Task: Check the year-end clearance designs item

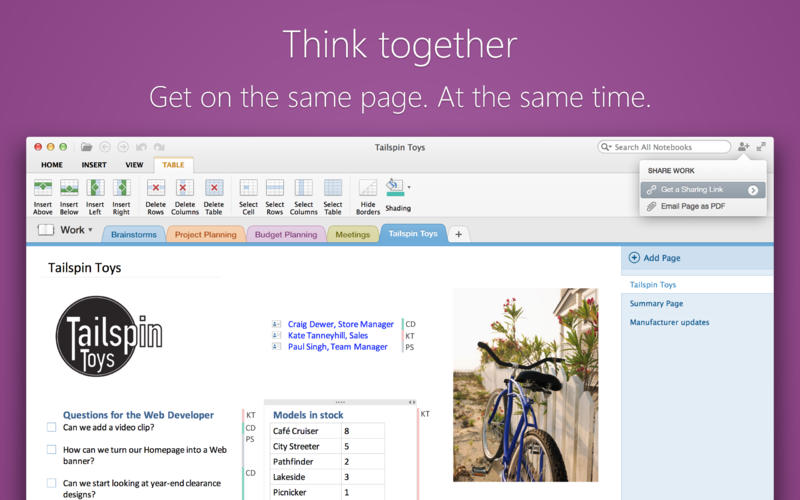Action: 52,483
